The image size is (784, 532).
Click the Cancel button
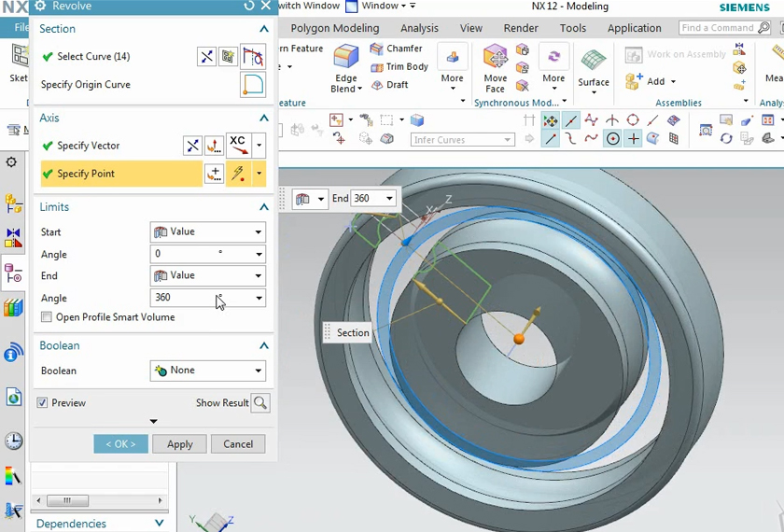(x=237, y=444)
